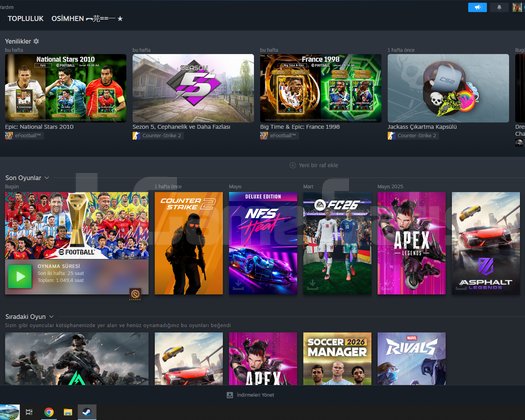The height and width of the screenshot is (420, 525).
Task: Expand the Sıradaki Oyun dropdown
Action: pyautogui.click(x=51, y=317)
